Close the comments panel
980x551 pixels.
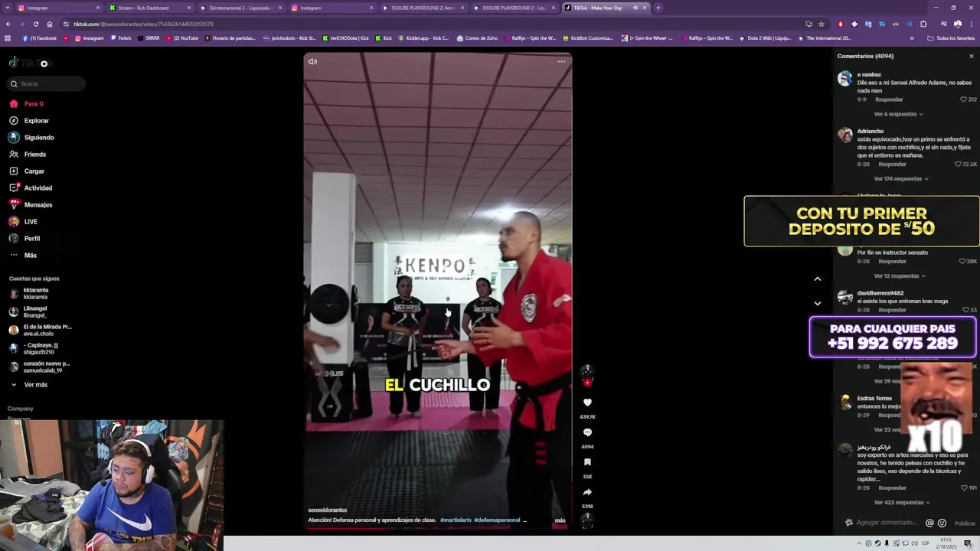[x=972, y=57]
